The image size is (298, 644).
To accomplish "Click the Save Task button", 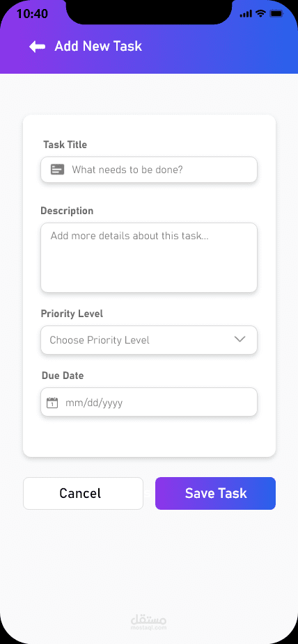I will 215,493.
